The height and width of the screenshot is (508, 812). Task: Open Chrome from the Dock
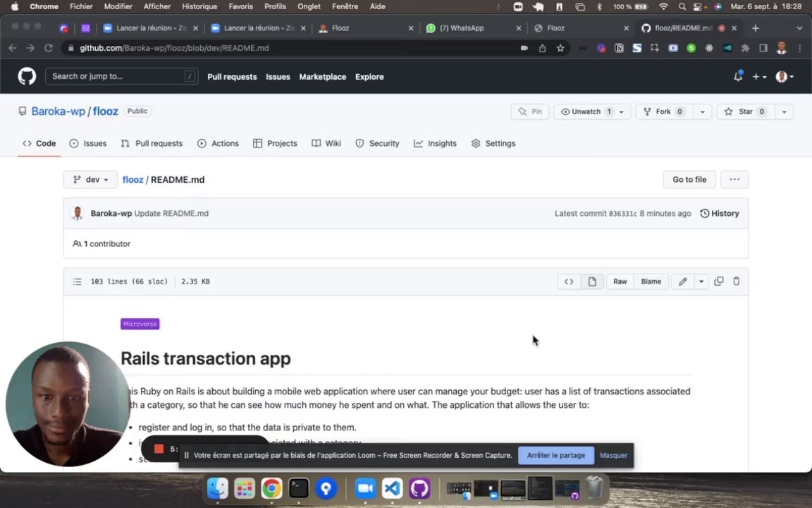coord(271,488)
